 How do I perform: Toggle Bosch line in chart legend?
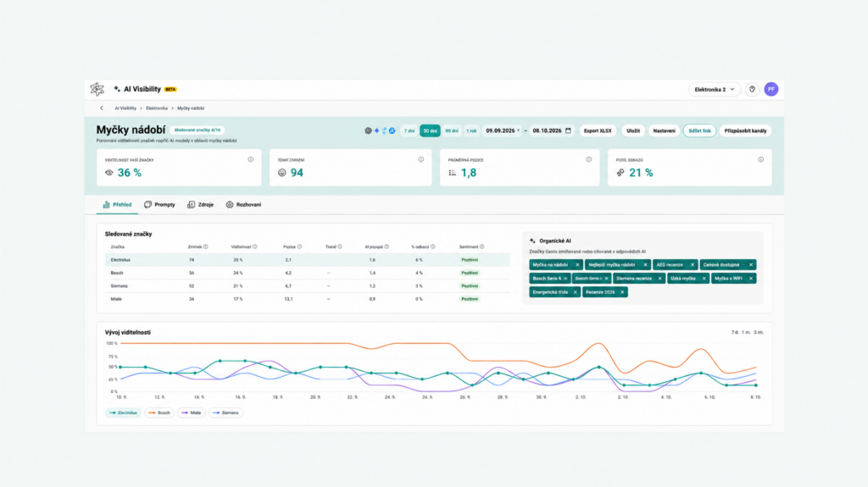[x=159, y=412]
